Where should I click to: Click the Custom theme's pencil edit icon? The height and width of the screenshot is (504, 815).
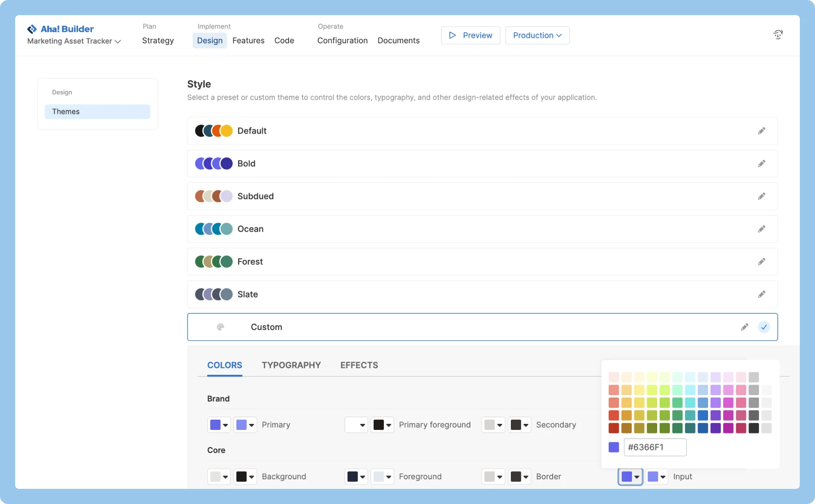[744, 327]
